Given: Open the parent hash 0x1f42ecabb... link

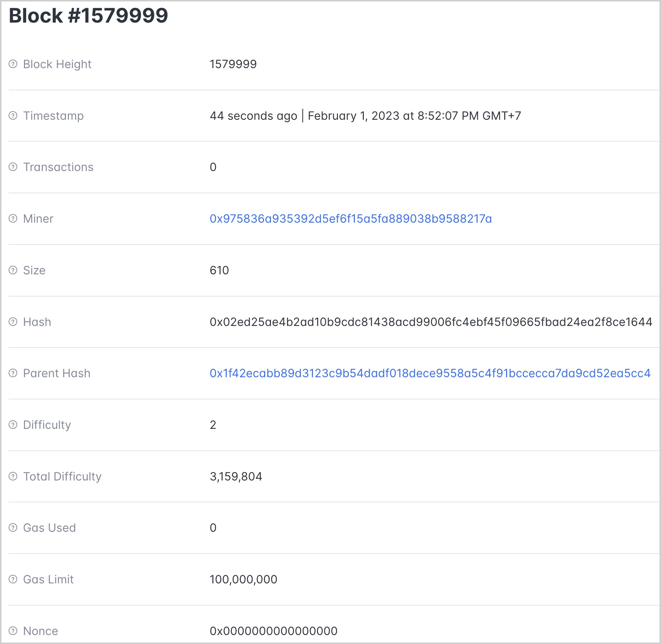Looking at the screenshot, I should 430,373.
